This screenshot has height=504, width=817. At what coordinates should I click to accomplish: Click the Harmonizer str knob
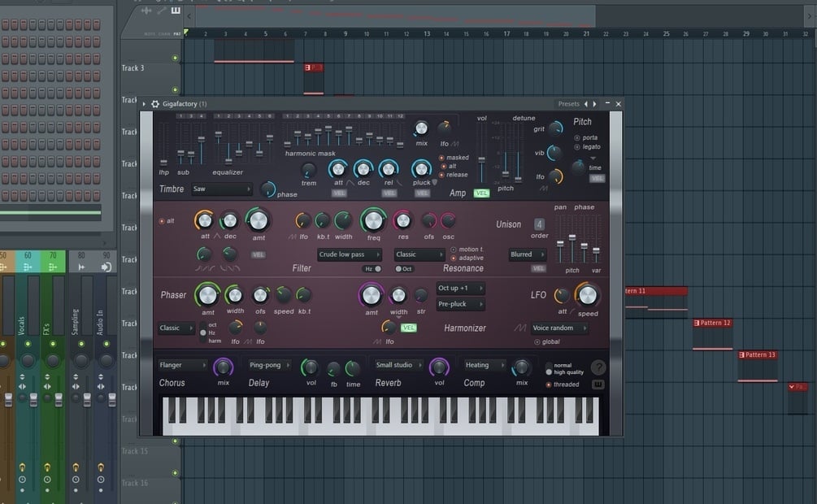click(420, 296)
